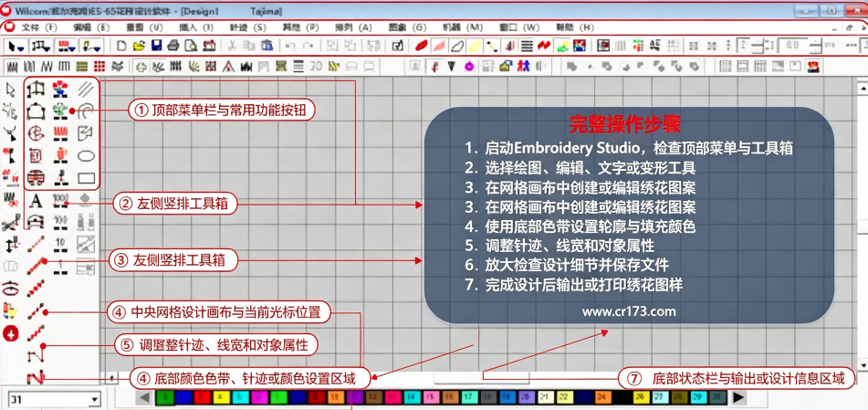The image size is (868, 410).
Task: Select pale yellow color swatch number 22
Action: tap(563, 397)
